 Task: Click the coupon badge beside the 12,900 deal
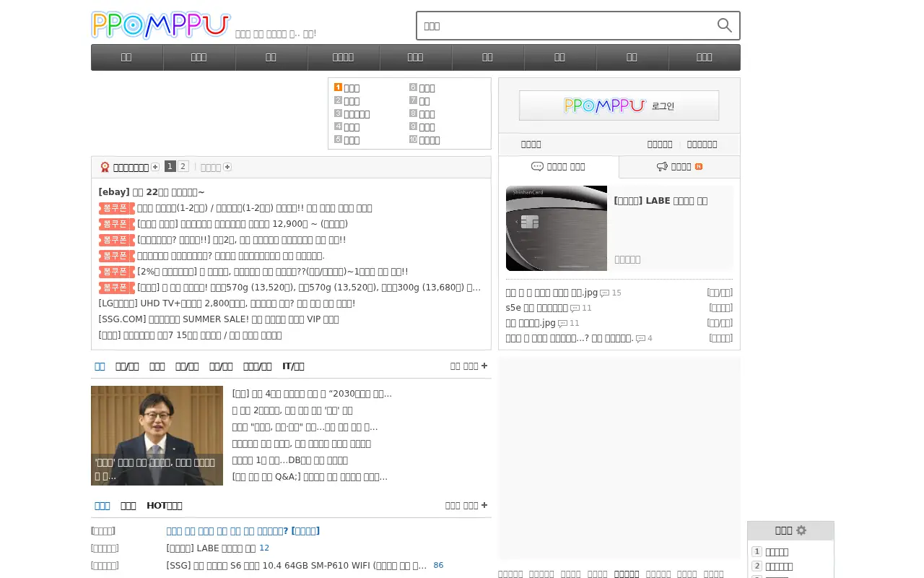(117, 224)
